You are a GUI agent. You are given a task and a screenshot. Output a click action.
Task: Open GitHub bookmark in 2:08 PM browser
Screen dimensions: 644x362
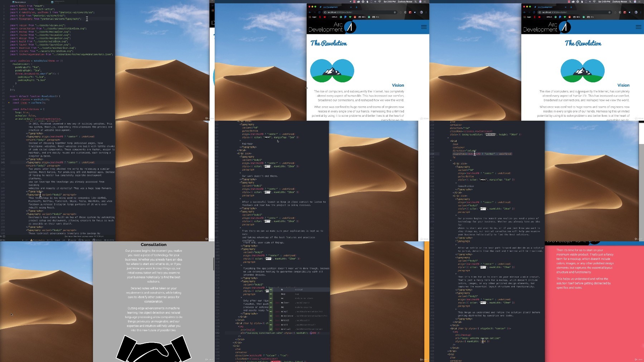(333, 17)
